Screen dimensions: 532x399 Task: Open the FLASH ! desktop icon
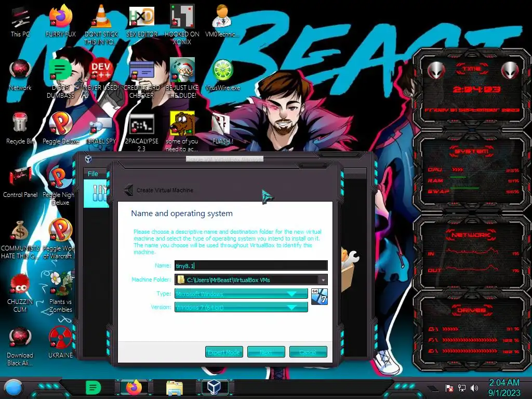tap(222, 128)
